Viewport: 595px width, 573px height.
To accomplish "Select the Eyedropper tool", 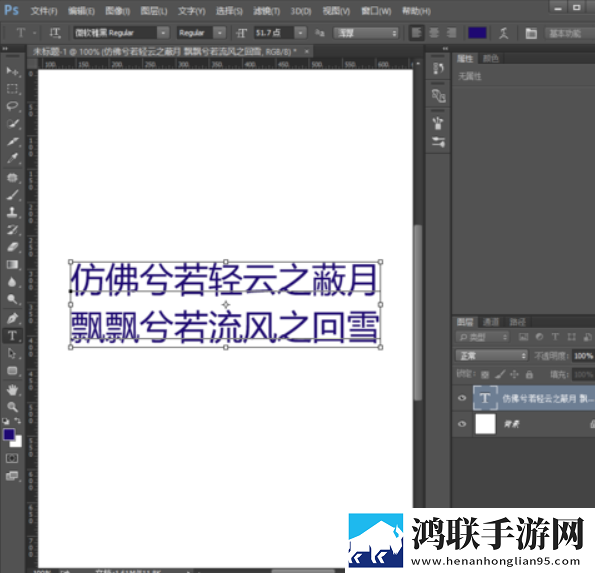I will (x=12, y=159).
